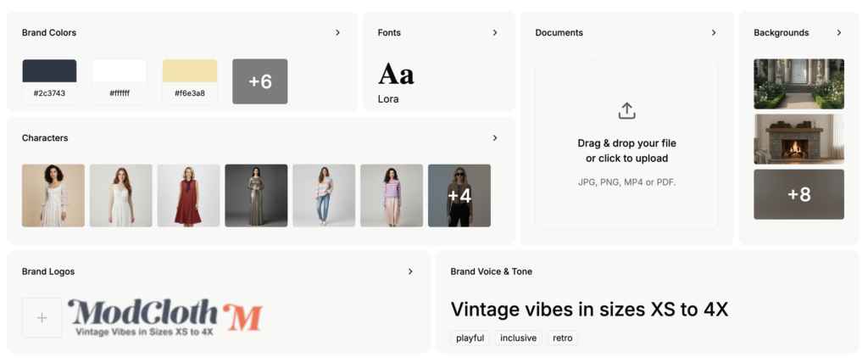Click the Fonts heading
868x363 pixels.
[x=389, y=33]
